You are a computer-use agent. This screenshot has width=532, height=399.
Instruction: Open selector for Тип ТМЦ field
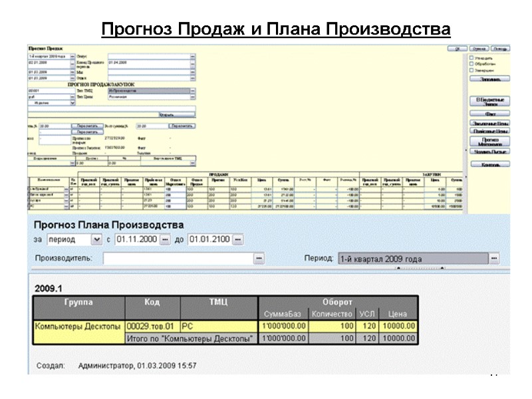(193, 91)
